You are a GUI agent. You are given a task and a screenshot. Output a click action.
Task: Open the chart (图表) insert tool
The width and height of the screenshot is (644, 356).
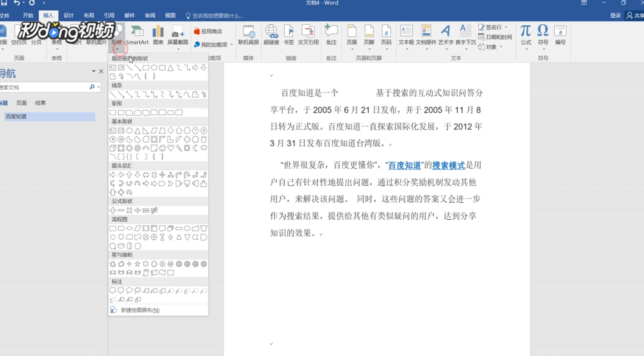click(158, 35)
